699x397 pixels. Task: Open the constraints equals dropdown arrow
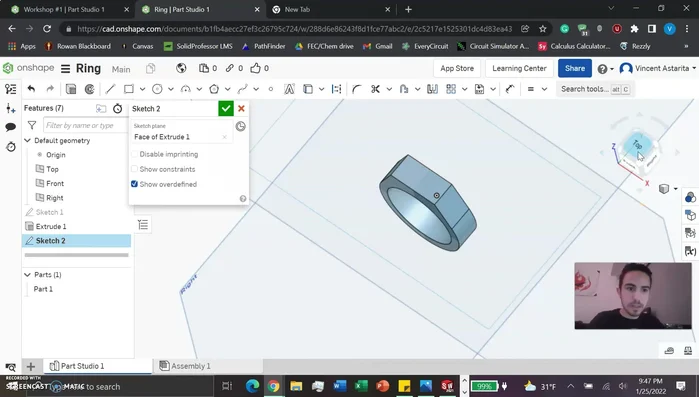(x=544, y=89)
